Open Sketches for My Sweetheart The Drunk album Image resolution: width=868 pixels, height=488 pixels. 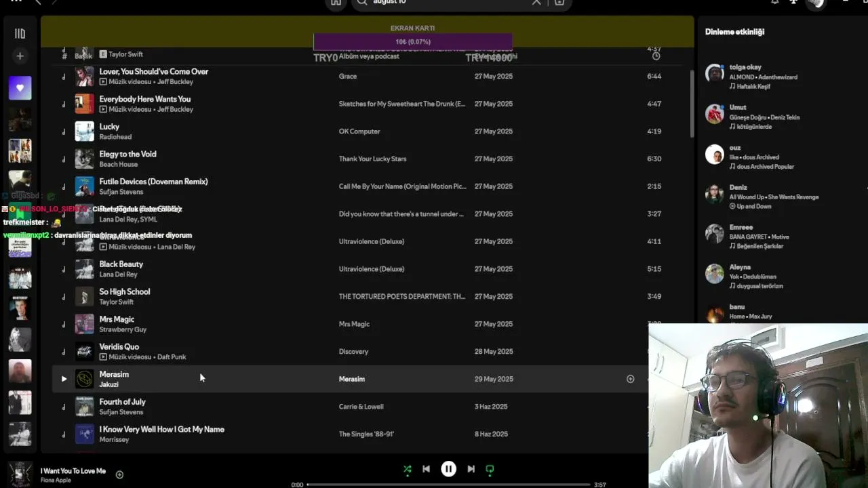click(x=402, y=104)
